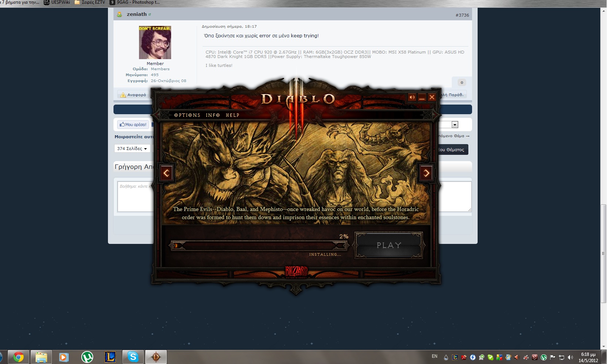Close the Diablo III launcher window
Screen dimensions: 607x364
coord(432,97)
